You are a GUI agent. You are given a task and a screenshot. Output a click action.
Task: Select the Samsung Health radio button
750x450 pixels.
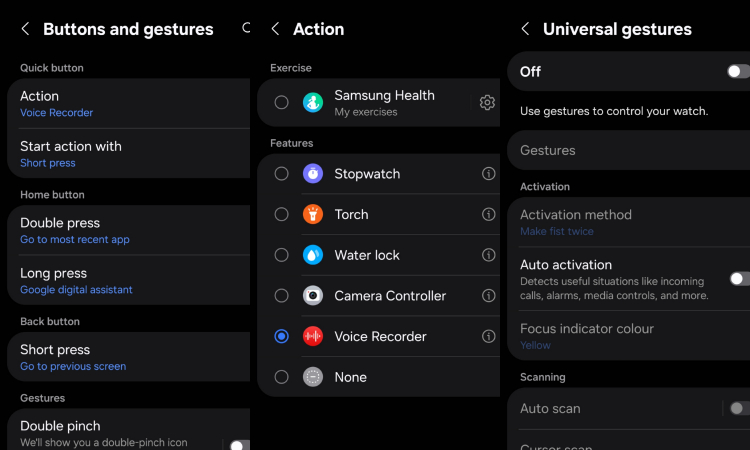click(281, 102)
